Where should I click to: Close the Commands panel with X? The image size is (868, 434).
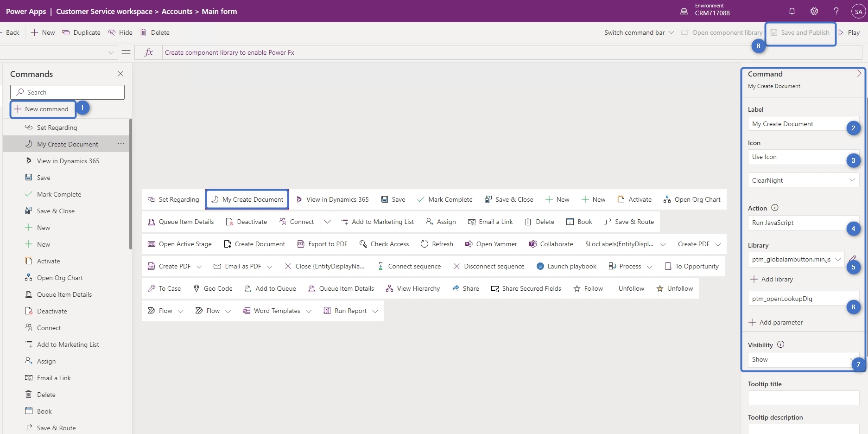point(120,74)
